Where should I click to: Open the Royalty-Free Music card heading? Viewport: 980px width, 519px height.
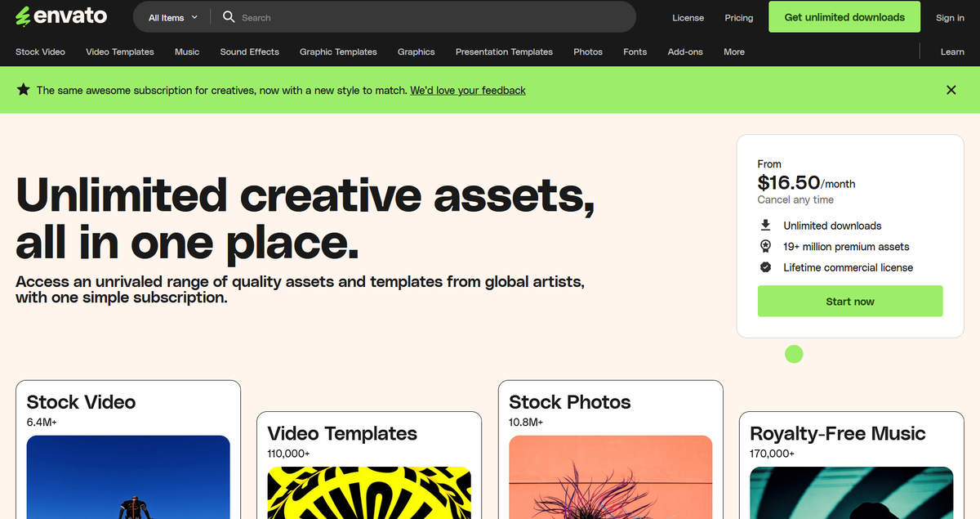tap(838, 433)
